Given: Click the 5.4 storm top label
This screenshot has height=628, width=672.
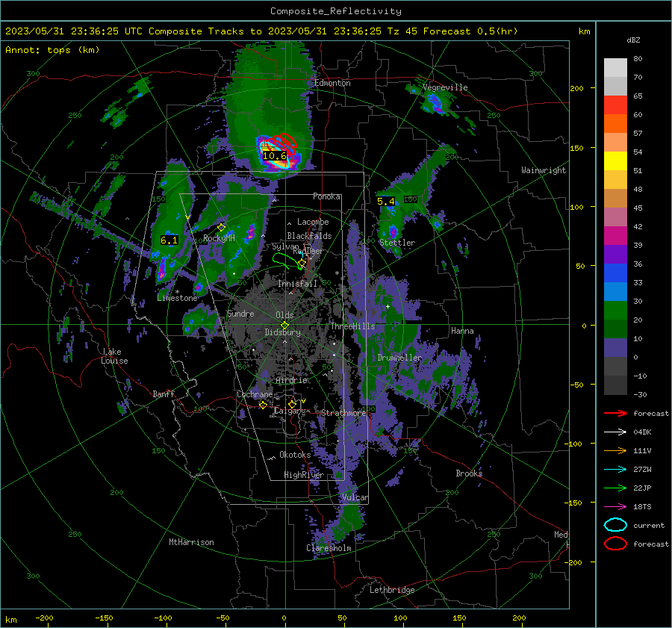Looking at the screenshot, I should [x=386, y=201].
